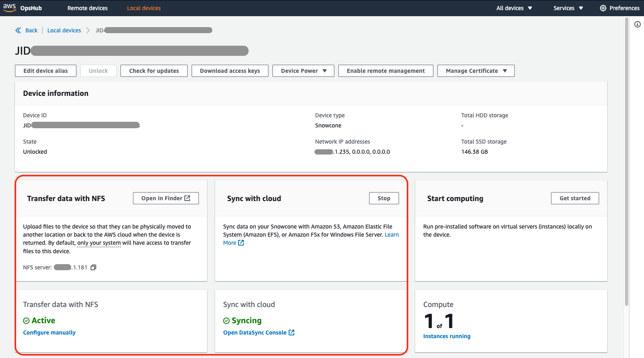Screen dimensions: 644x358
Task: Click Open in Finder button
Action: [x=166, y=198]
